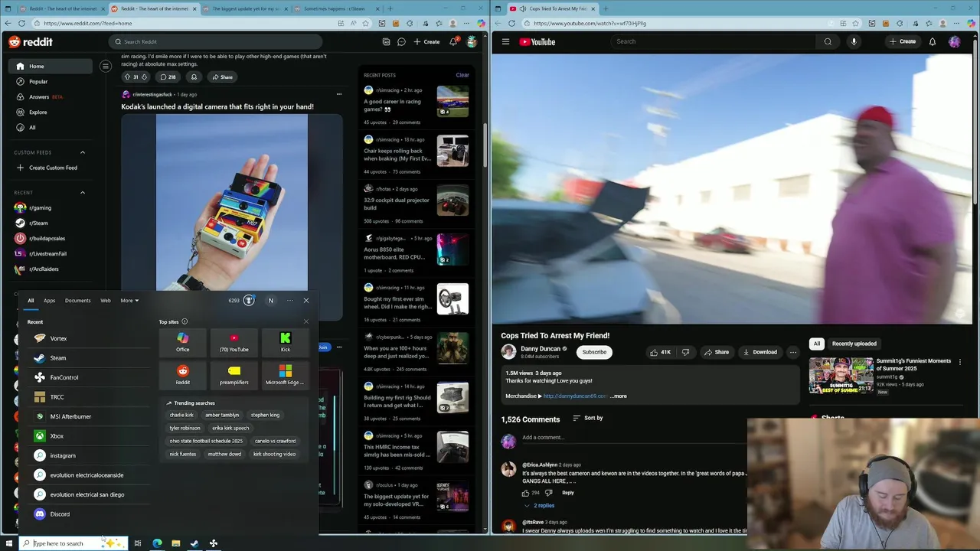
Task: Open the Microsoft Edge top site tile
Action: pos(285,375)
